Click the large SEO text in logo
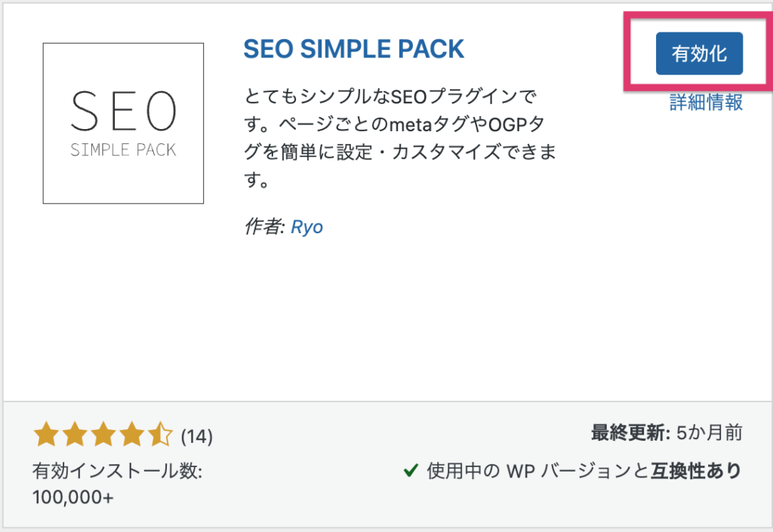 pyautogui.click(x=123, y=112)
